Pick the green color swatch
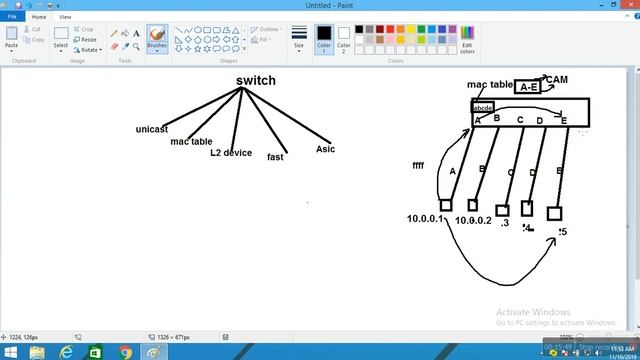The height and width of the screenshot is (360, 640). point(421,29)
